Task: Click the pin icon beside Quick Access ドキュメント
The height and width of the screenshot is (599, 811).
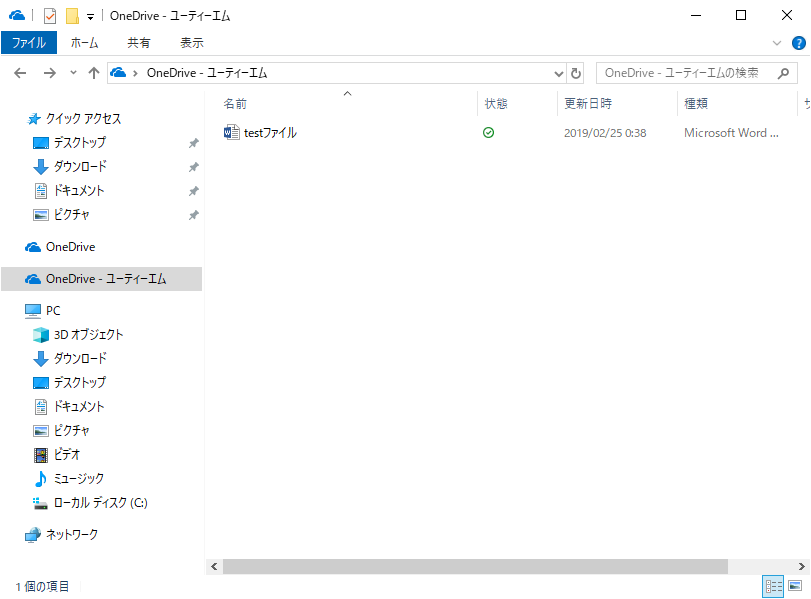Action: point(193,191)
